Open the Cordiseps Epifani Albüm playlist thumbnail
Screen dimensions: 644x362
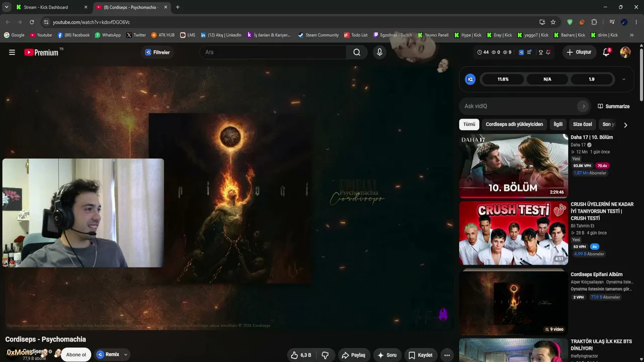514,303
